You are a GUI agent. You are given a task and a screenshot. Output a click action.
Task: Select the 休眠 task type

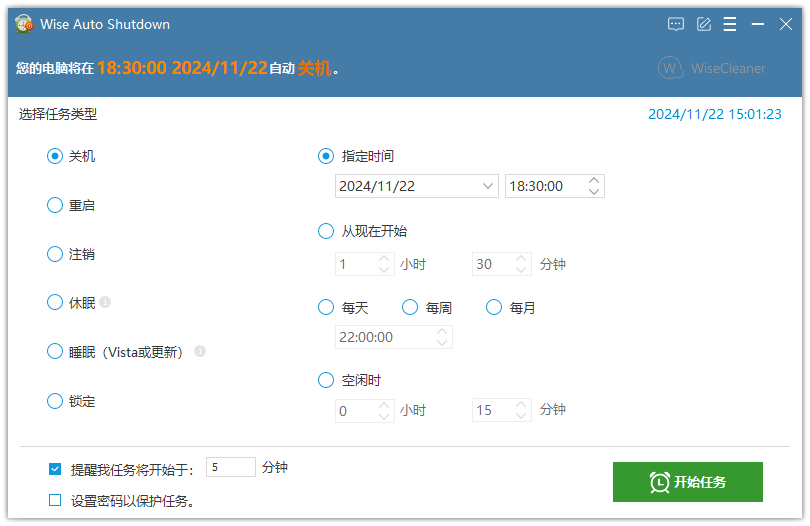coord(55,302)
